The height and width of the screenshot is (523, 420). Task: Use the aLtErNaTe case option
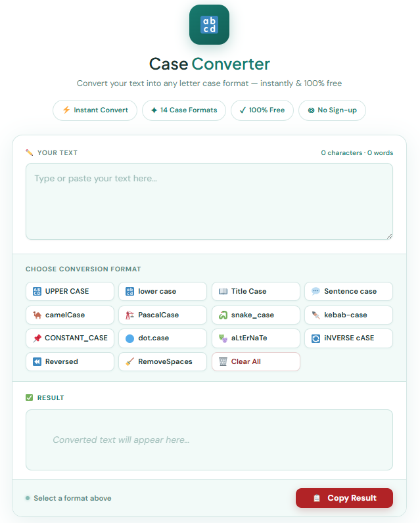256,338
